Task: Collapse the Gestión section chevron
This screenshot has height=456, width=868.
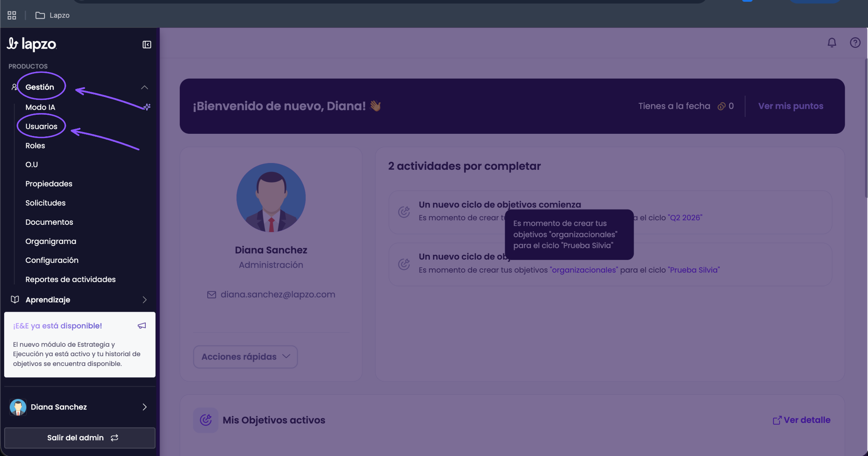Action: point(145,87)
